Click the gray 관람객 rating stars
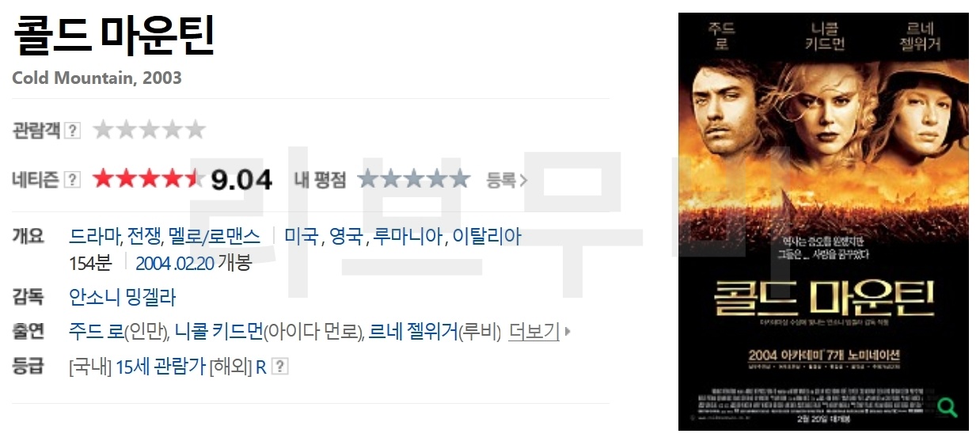The image size is (980, 445). coord(149,130)
